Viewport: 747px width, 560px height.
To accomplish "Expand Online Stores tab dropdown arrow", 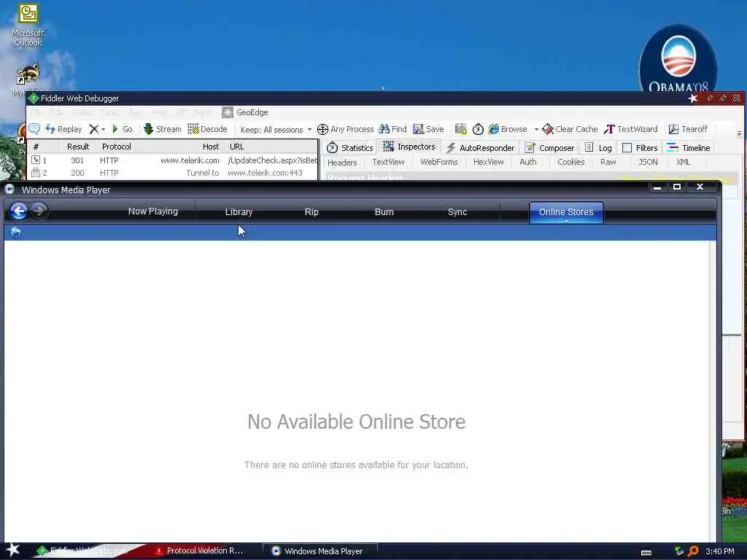I will [x=566, y=221].
